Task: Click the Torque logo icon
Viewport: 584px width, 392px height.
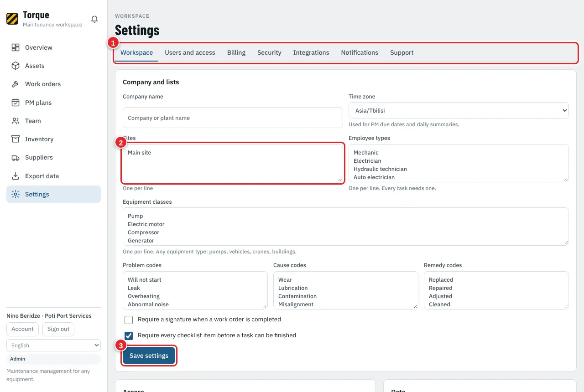Action: 12,19
